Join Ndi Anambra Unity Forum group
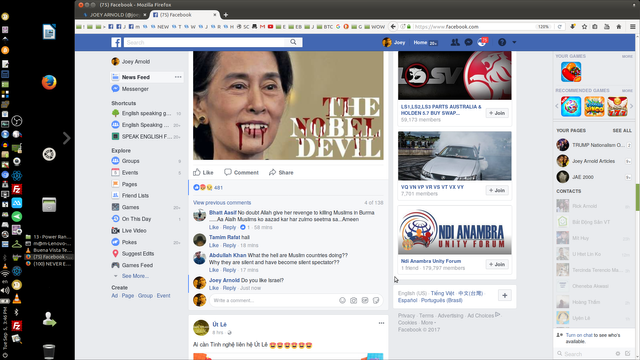This screenshot has height=360, width=640. coord(497,264)
